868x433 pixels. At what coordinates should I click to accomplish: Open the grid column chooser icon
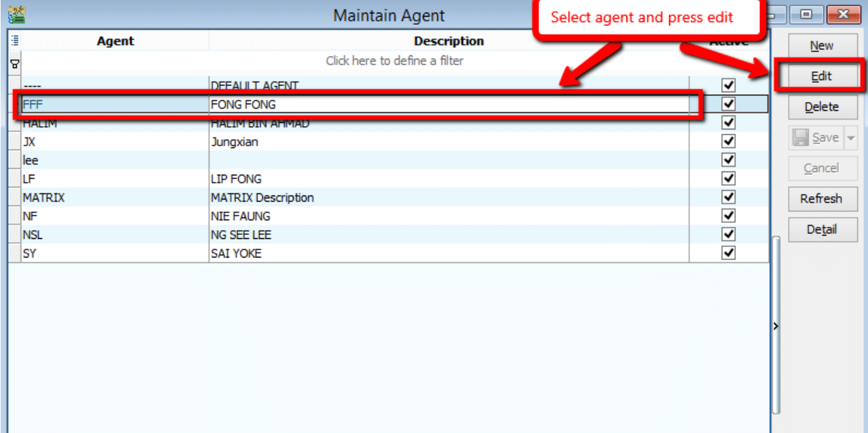tap(14, 41)
